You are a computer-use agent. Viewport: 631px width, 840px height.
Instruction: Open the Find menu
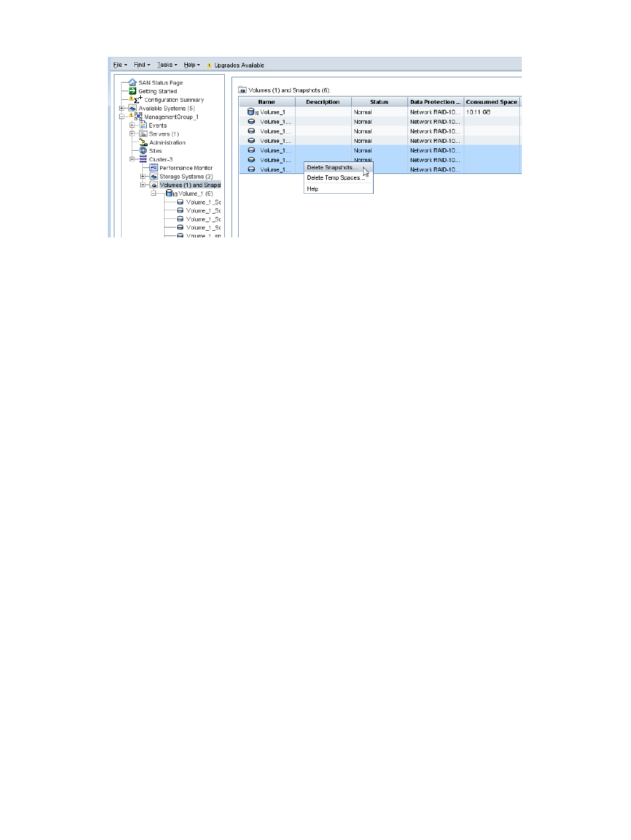tap(142, 65)
